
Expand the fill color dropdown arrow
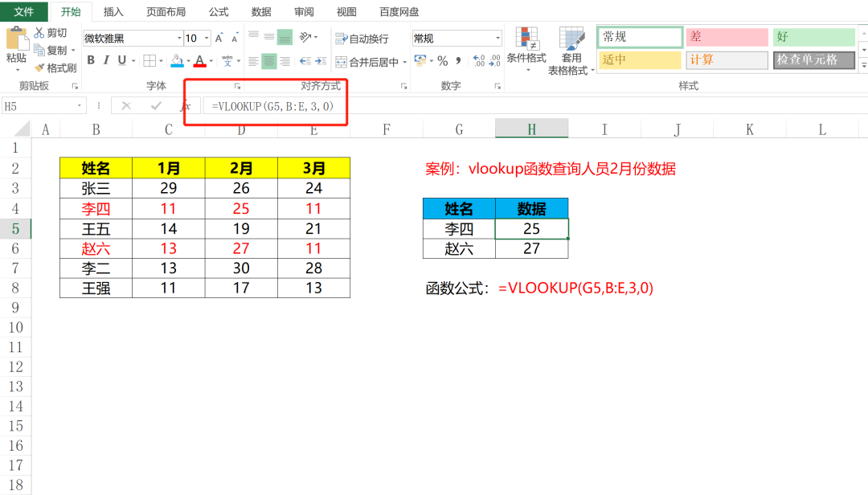point(189,61)
